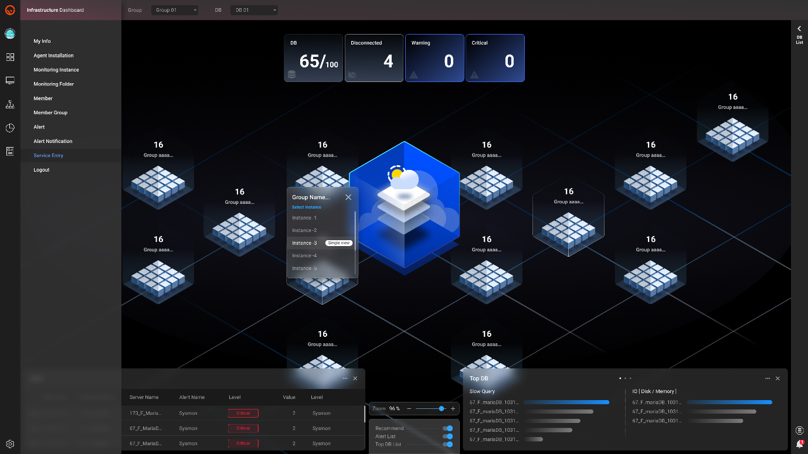
Task: Toggle the Recommend switch
Action: 448,428
